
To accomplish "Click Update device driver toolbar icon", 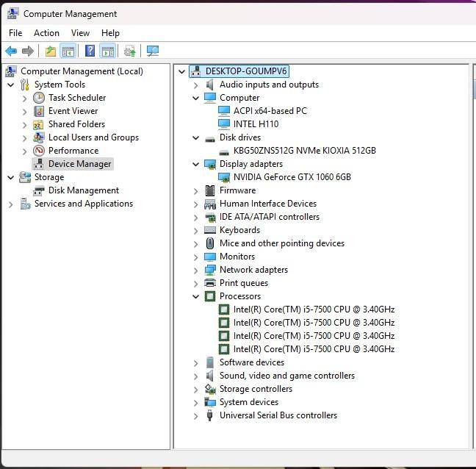I will pyautogui.click(x=130, y=51).
